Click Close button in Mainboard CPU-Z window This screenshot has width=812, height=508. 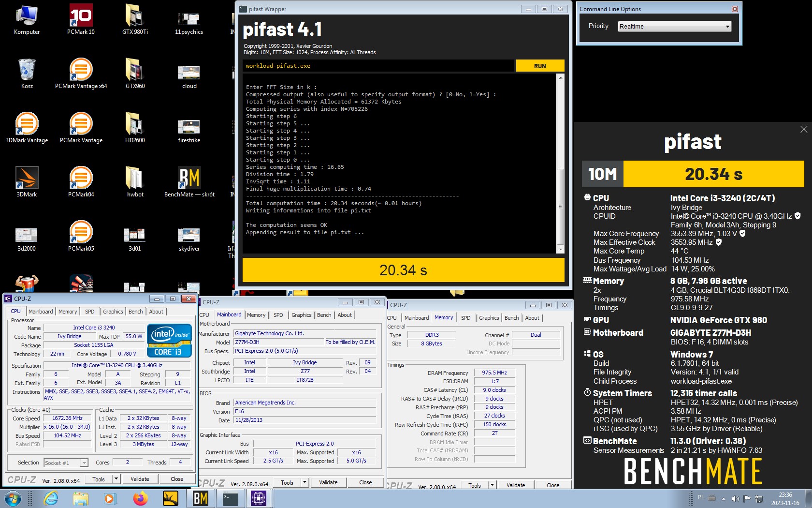tap(365, 482)
